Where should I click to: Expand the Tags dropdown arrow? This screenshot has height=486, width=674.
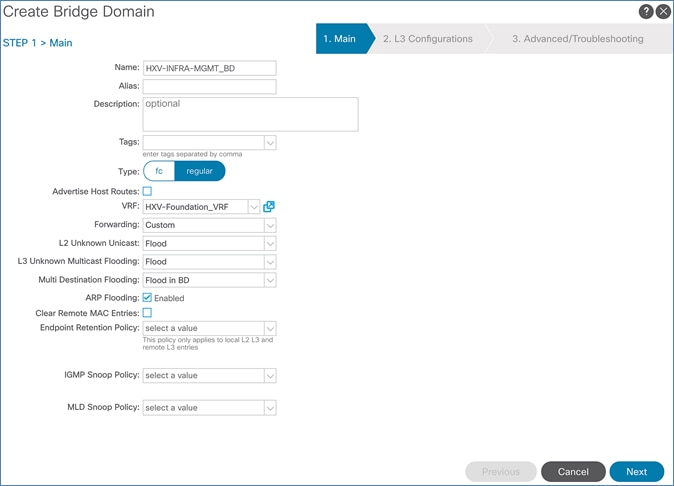pyautogui.click(x=270, y=143)
